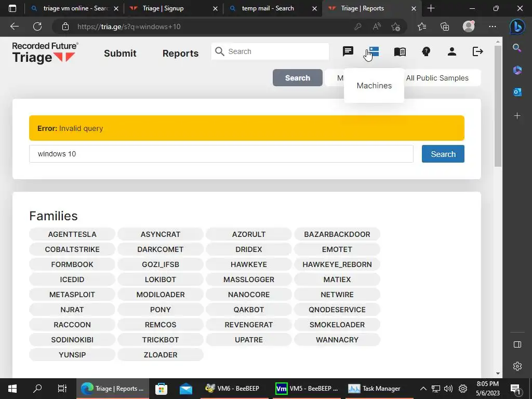Add page to favorites star icon
This screenshot has height=399, width=532.
pyautogui.click(x=395, y=26)
